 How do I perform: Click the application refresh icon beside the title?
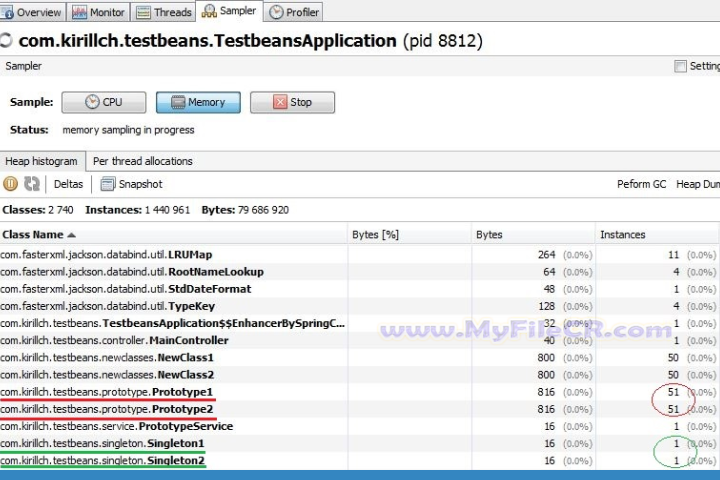[x=6, y=42]
